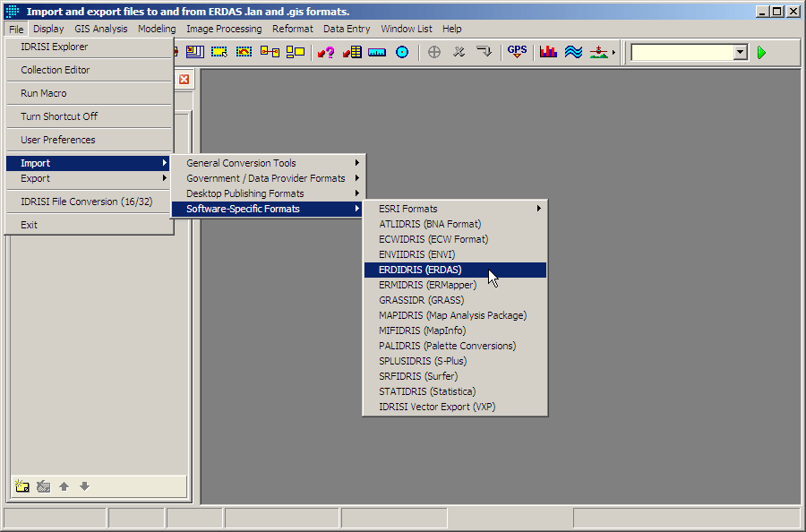Open the Image Processing menu
Viewport: 806px width, 532px height.
click(x=224, y=29)
